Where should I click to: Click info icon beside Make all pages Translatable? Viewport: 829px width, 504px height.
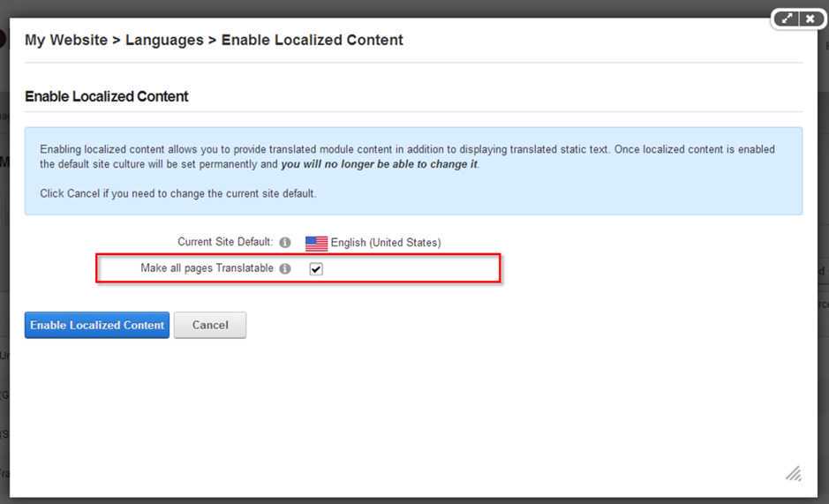tap(285, 268)
